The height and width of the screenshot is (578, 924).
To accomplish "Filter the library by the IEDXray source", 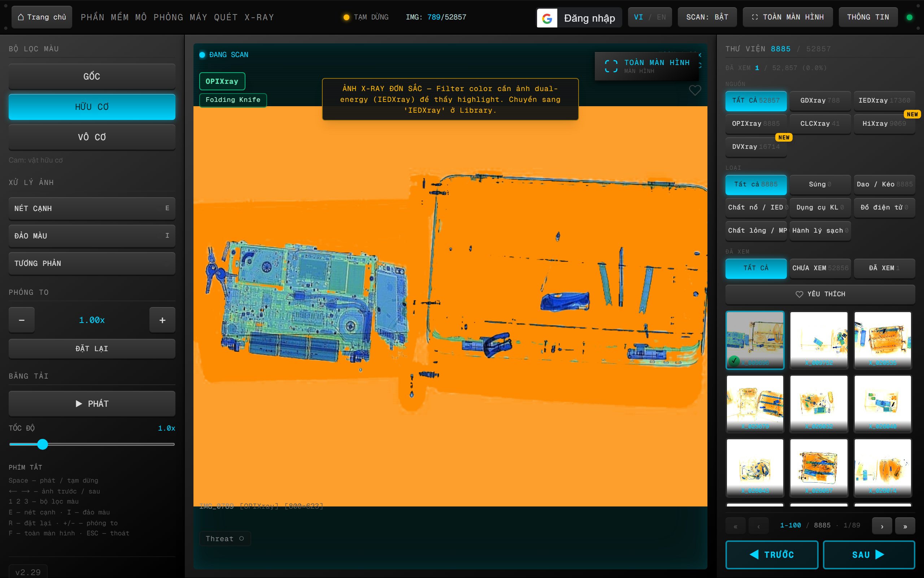I will (x=884, y=100).
